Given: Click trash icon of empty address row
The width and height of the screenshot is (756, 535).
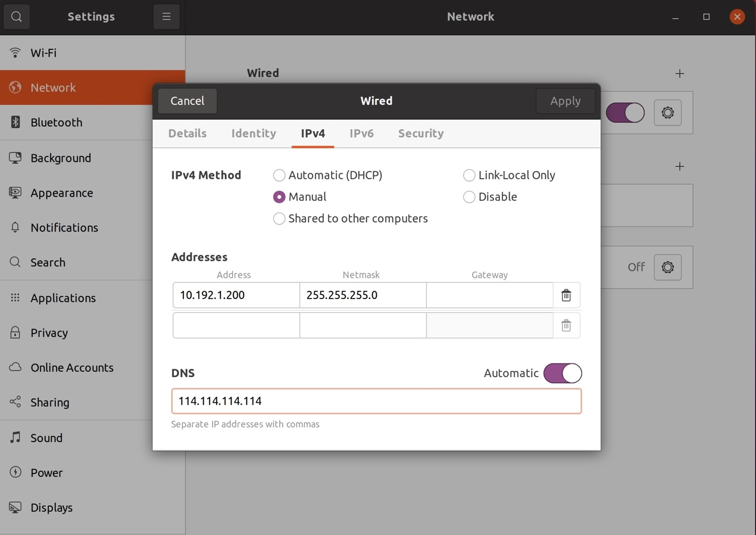Looking at the screenshot, I should (566, 325).
